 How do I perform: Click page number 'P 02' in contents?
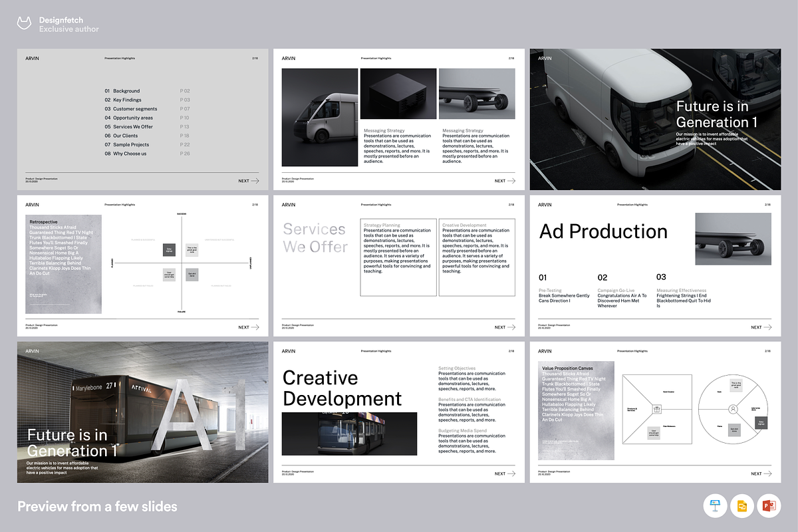click(185, 91)
